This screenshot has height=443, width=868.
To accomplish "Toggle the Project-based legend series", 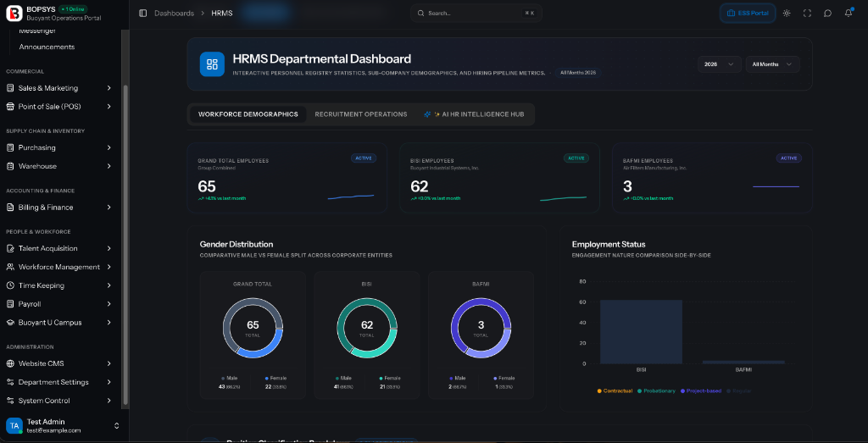I will click(701, 391).
